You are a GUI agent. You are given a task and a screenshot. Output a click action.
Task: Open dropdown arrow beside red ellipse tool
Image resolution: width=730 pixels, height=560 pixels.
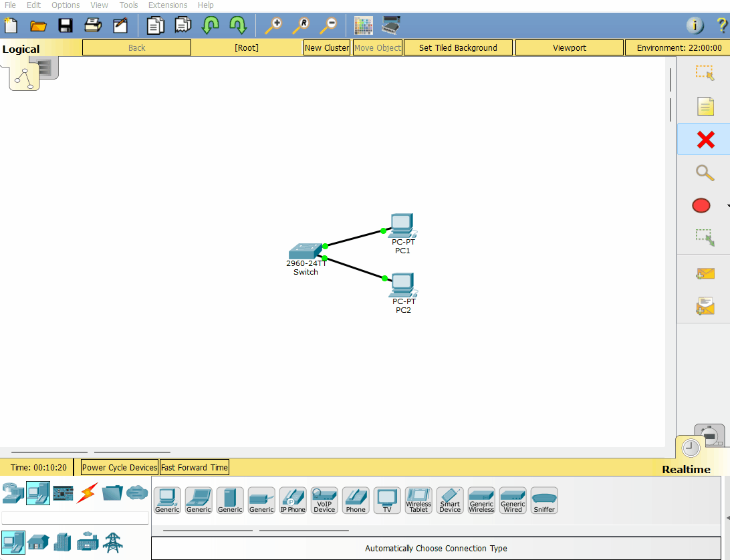pyautogui.click(x=727, y=206)
